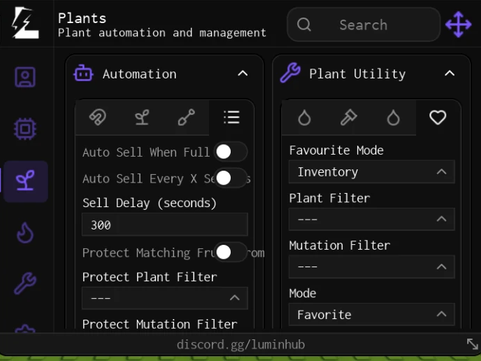Click the resize handle at bottom corner
Screen dimensions: 481x361
click(472, 344)
